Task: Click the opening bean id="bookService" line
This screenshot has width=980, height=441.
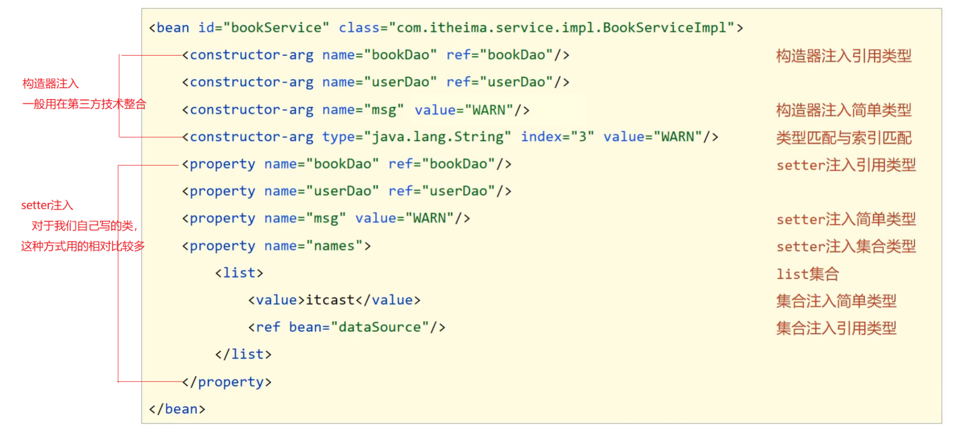Action: (x=446, y=28)
